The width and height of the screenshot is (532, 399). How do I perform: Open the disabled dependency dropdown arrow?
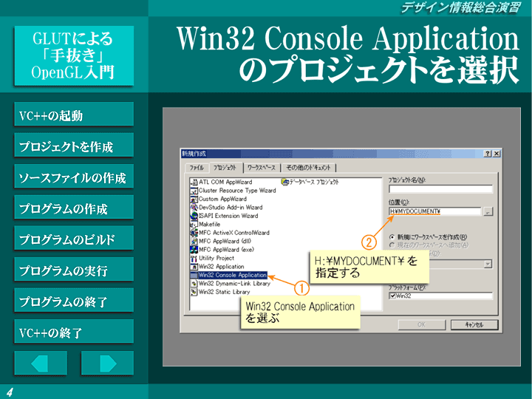pyautogui.click(x=488, y=264)
